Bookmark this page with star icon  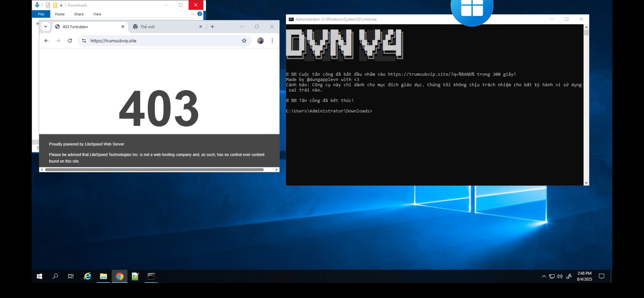pyautogui.click(x=244, y=41)
